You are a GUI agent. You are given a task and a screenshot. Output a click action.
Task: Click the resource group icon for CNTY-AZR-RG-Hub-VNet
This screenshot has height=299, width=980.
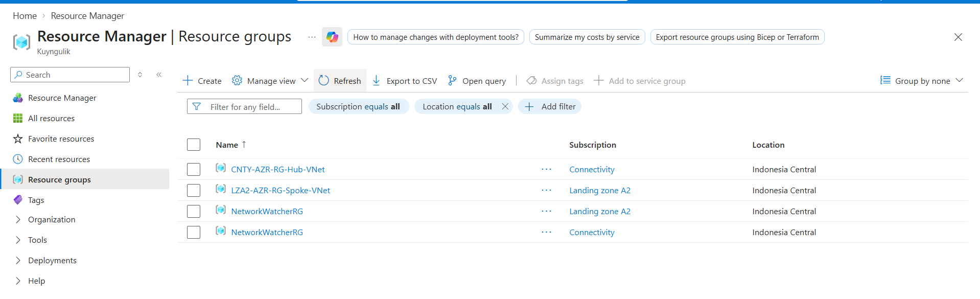tap(221, 168)
